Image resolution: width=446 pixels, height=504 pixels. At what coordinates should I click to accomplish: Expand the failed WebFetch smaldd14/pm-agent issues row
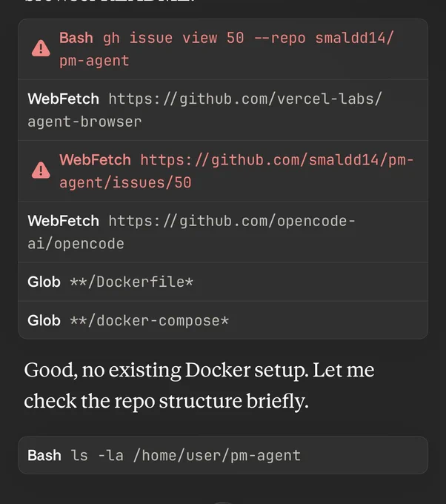(223, 171)
